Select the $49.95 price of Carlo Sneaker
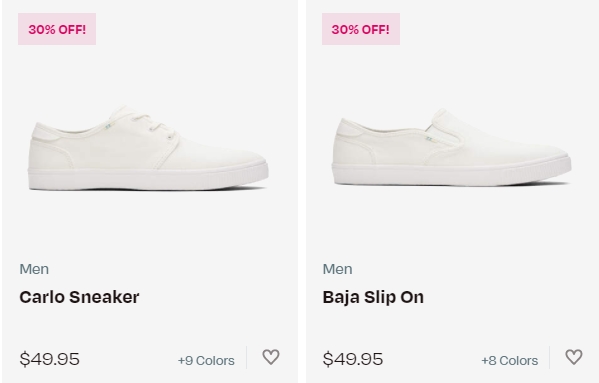 tap(50, 359)
